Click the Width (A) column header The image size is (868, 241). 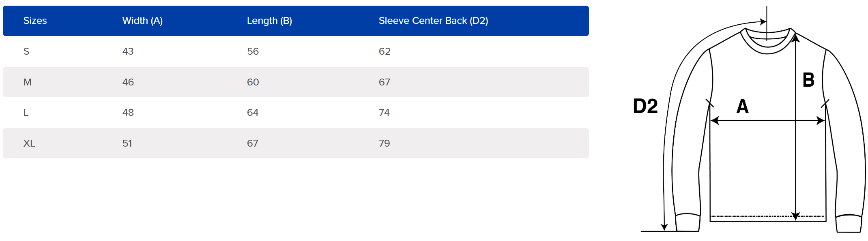tap(142, 21)
